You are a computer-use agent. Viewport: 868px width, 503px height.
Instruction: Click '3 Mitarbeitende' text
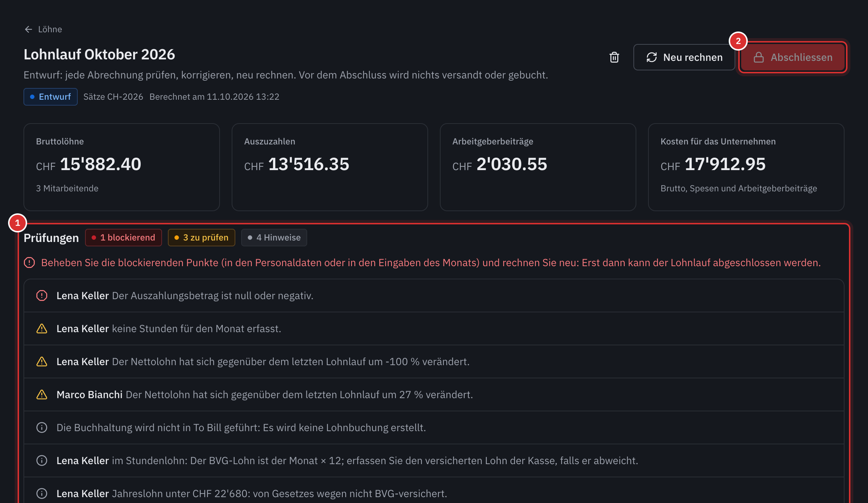[67, 188]
